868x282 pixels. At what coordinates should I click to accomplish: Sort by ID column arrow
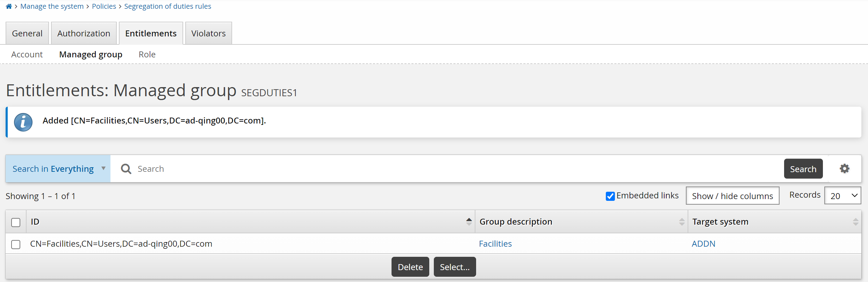pos(469,221)
